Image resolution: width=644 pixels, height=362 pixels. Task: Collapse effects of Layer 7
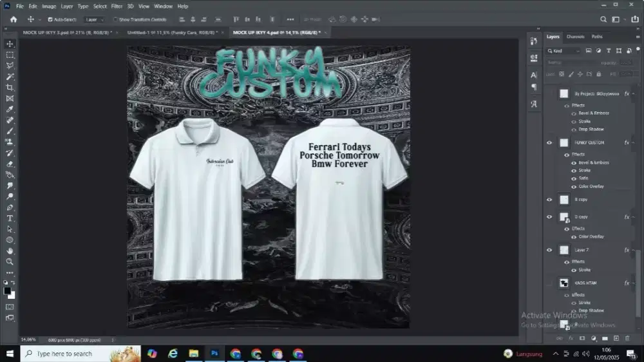point(633,250)
